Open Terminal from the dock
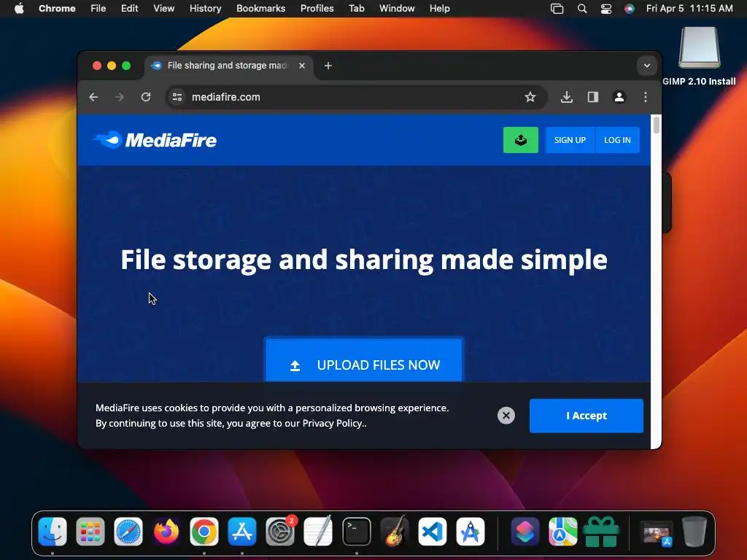The height and width of the screenshot is (560, 747). pos(356,532)
